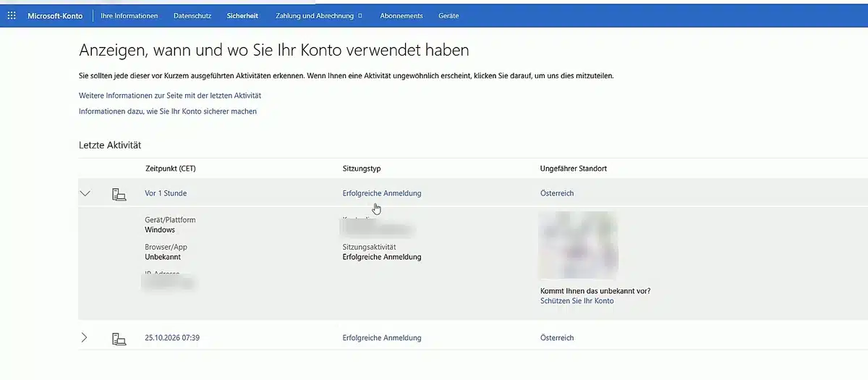Viewport: 868px width, 380px height.
Task: Click the Ungefährer Standort column header
Action: [x=574, y=169]
